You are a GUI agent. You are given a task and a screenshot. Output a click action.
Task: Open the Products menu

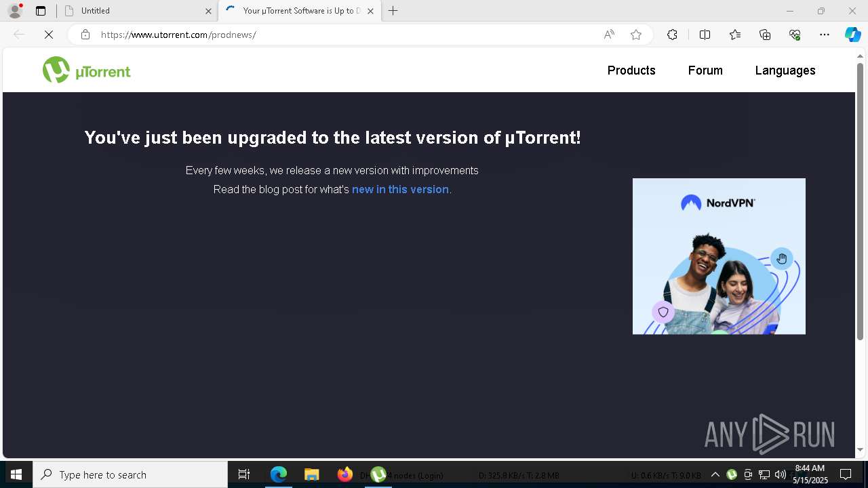click(x=631, y=70)
